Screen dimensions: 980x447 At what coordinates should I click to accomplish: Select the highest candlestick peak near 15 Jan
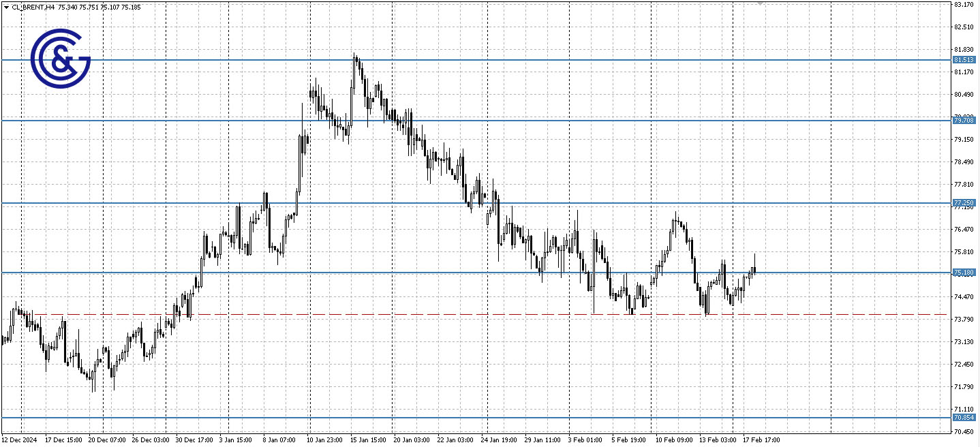(355, 53)
